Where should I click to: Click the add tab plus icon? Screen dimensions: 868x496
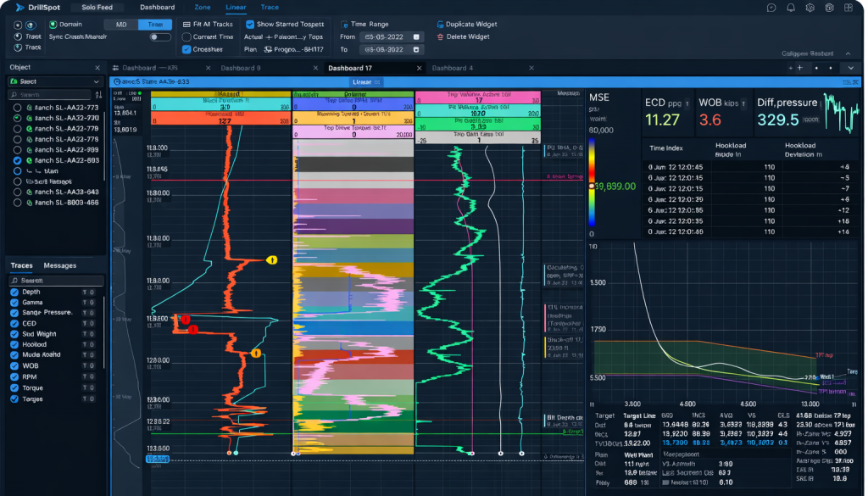point(799,68)
